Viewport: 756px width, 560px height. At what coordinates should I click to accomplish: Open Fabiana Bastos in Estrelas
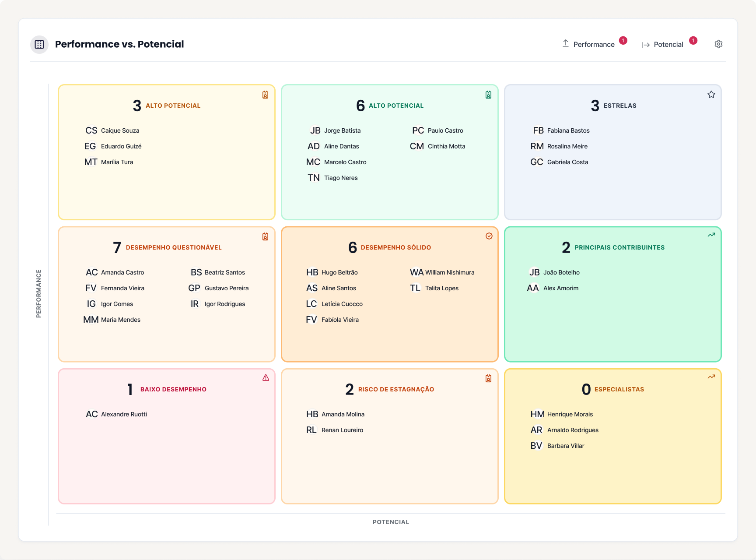click(x=561, y=130)
